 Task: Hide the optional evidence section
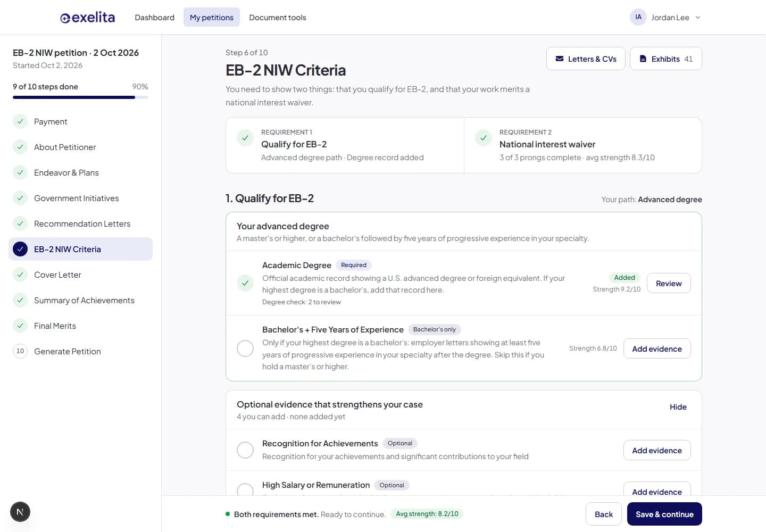click(678, 407)
